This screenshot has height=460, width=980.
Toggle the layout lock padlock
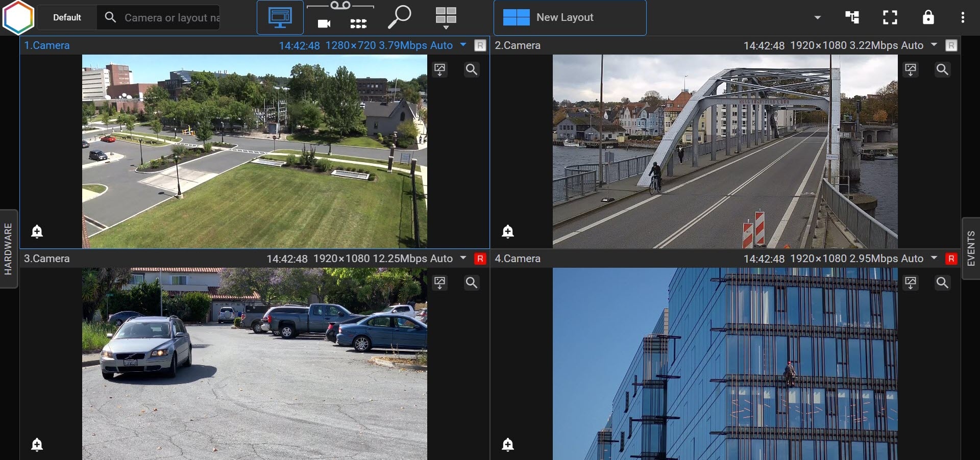point(928,17)
